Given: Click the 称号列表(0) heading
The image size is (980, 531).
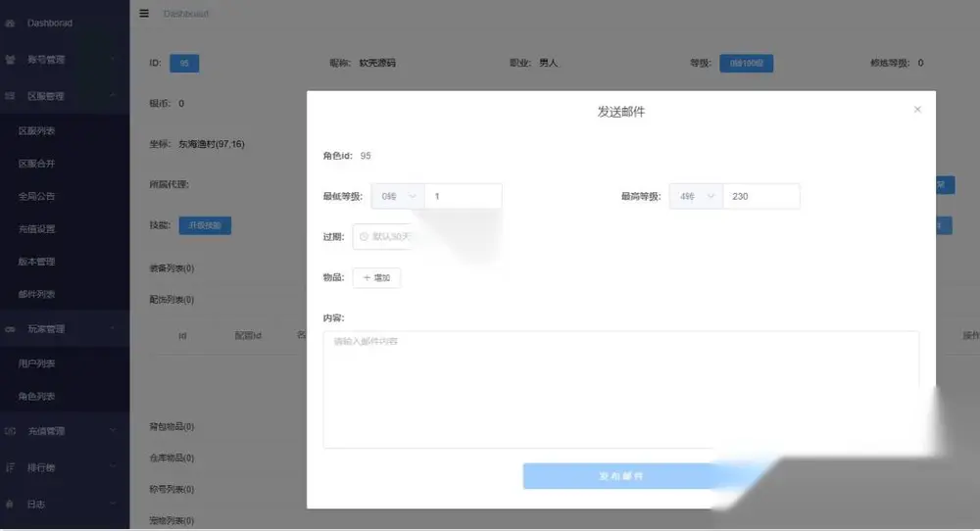Looking at the screenshot, I should tap(171, 489).
